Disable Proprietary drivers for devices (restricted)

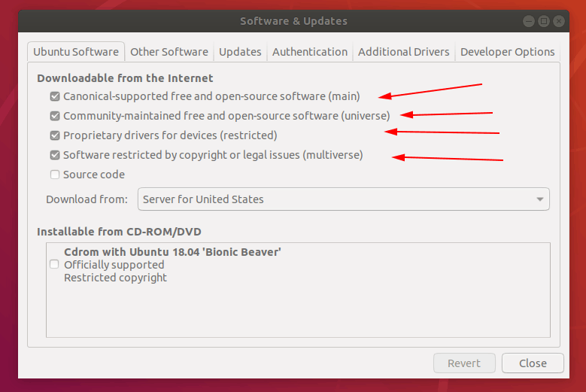coord(55,135)
